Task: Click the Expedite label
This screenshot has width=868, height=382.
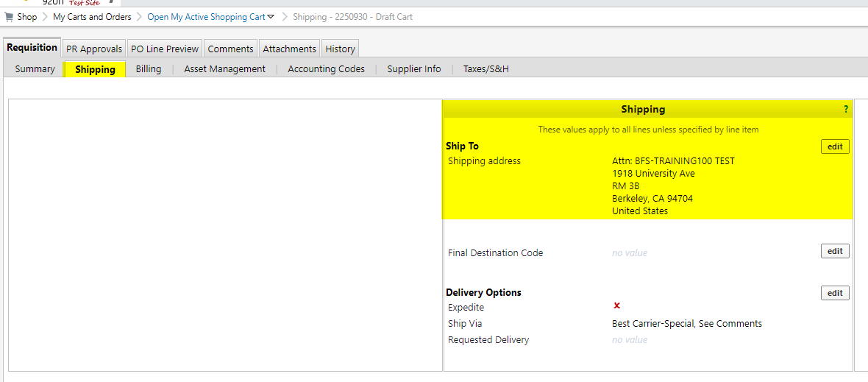Action: [x=466, y=307]
